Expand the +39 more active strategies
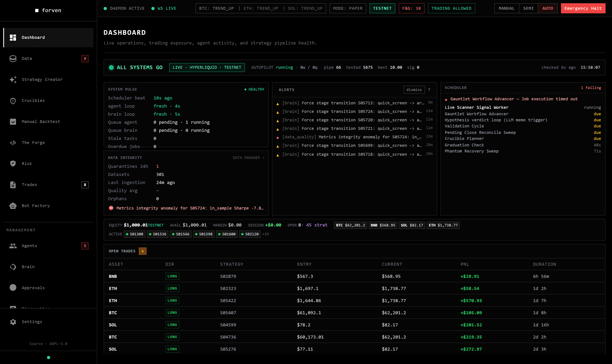612x364 pixels. pyautogui.click(x=265, y=234)
